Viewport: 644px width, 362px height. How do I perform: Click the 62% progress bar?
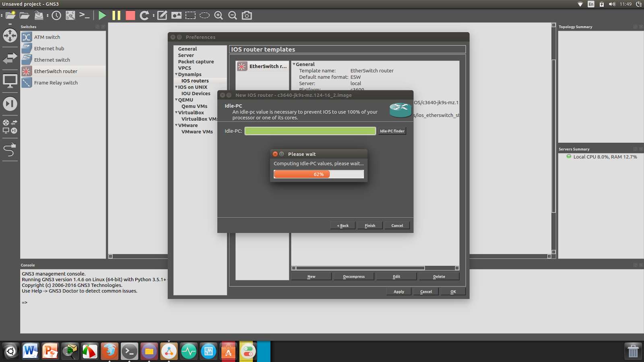319,174
